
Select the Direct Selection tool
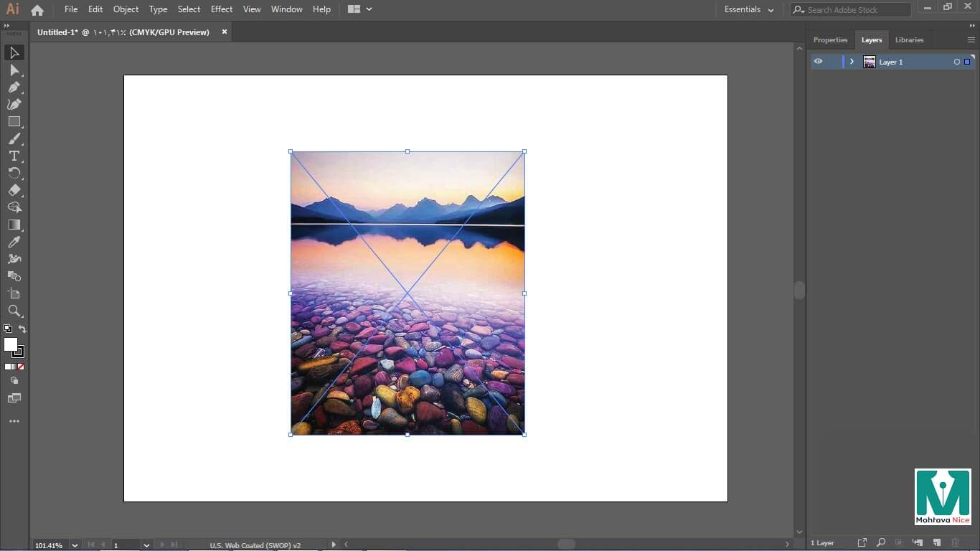click(x=14, y=70)
